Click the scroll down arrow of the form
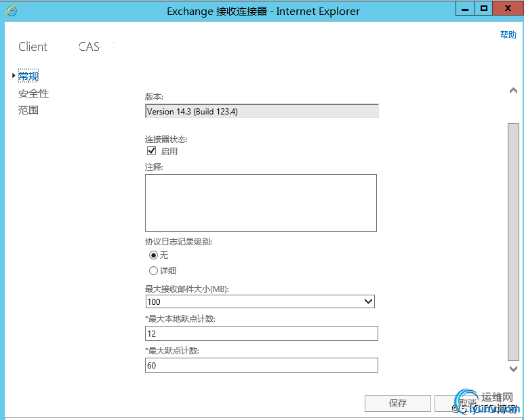Screen dimensions: 524x420 tap(513, 369)
